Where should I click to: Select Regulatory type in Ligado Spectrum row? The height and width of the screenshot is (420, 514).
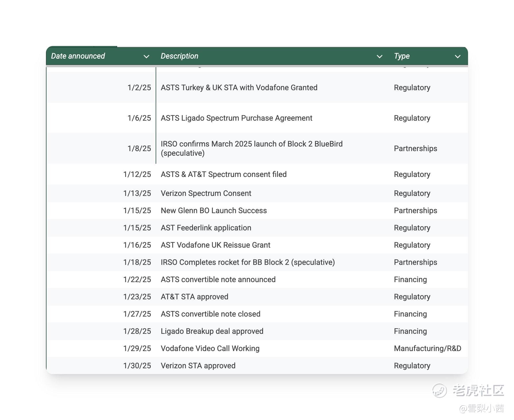[x=412, y=118]
